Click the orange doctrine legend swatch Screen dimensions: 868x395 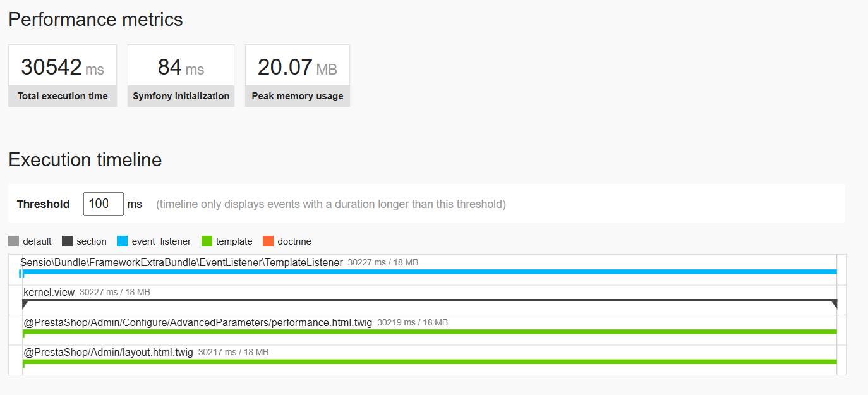point(268,241)
